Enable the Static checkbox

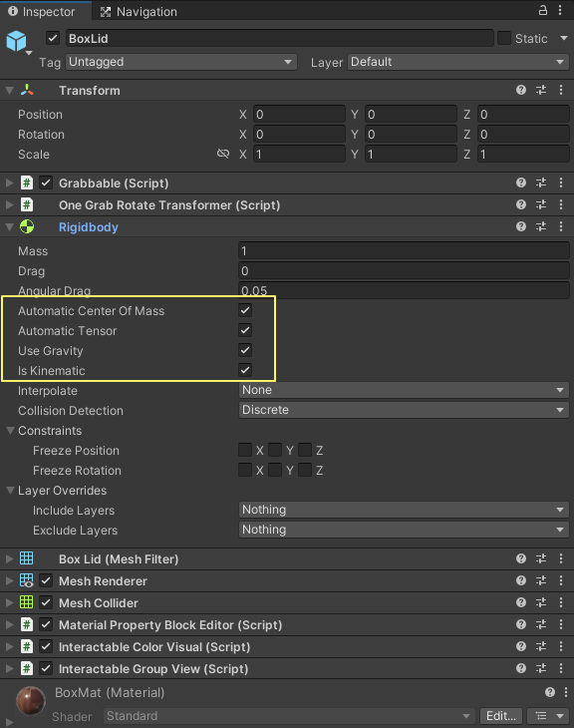click(x=504, y=38)
